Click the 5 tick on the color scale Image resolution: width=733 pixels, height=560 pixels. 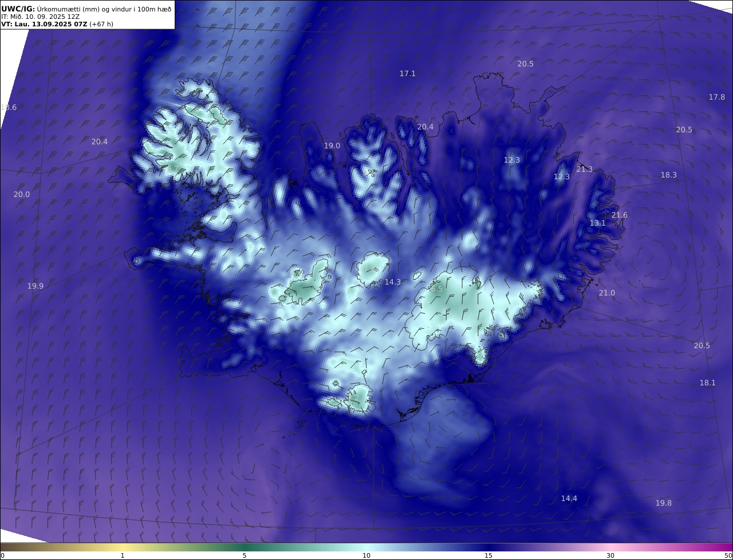pyautogui.click(x=245, y=555)
